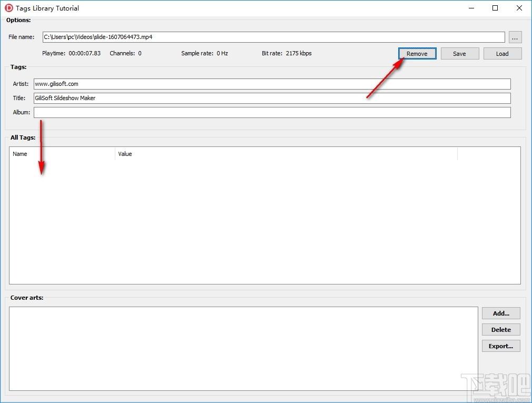Focus the File name input field
The image size is (532, 403).
pyautogui.click(x=274, y=37)
